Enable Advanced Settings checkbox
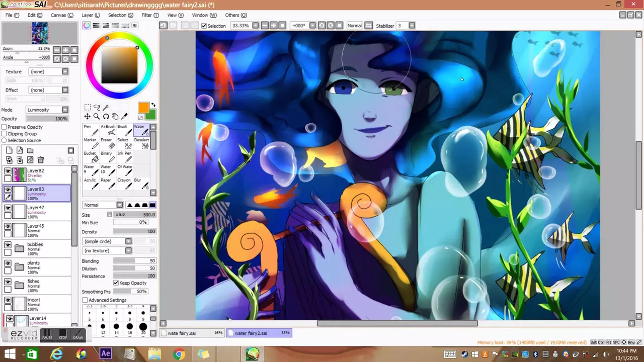 [85, 300]
